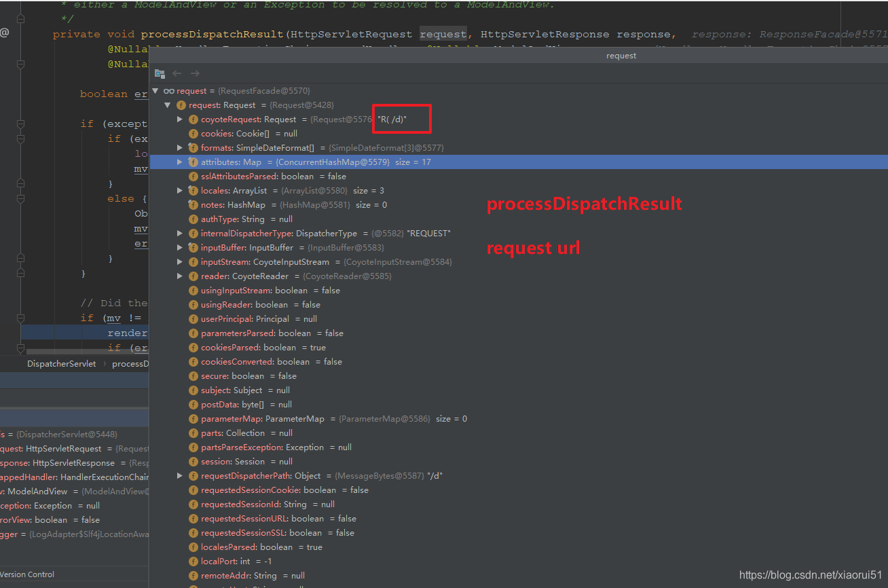Click the request popup title bar
Image resolution: width=888 pixels, height=588 pixels.
(x=518, y=56)
